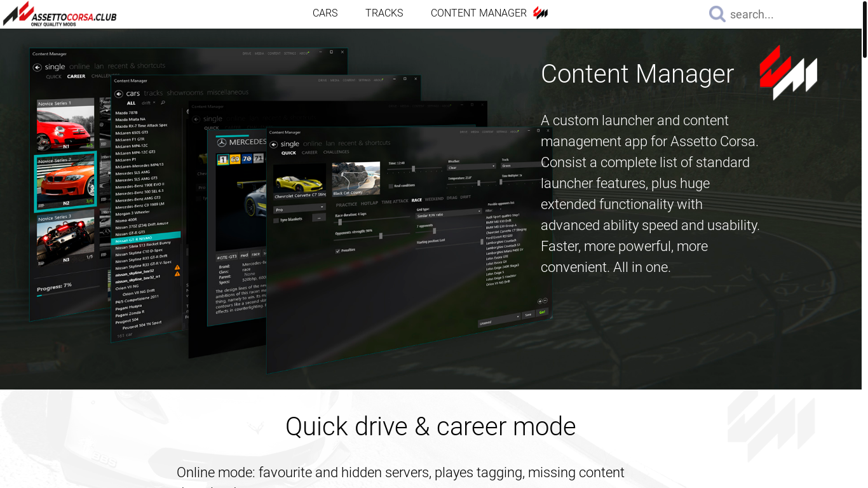The width and height of the screenshot is (868, 488).
Task: Select highlighted Nissan GT-R NISMO row
Action: (x=146, y=239)
